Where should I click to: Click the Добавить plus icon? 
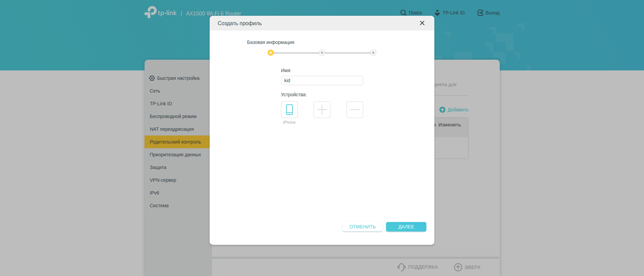442,110
